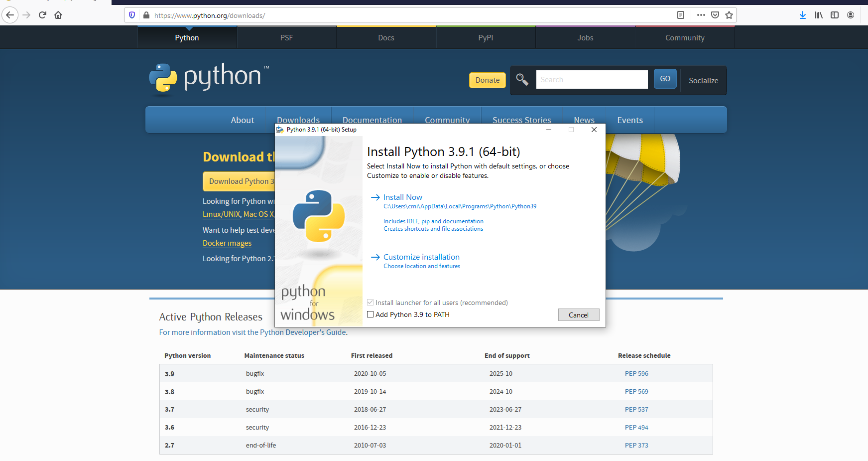868x461 pixels.
Task: Open the Firefox library icon
Action: [818, 15]
